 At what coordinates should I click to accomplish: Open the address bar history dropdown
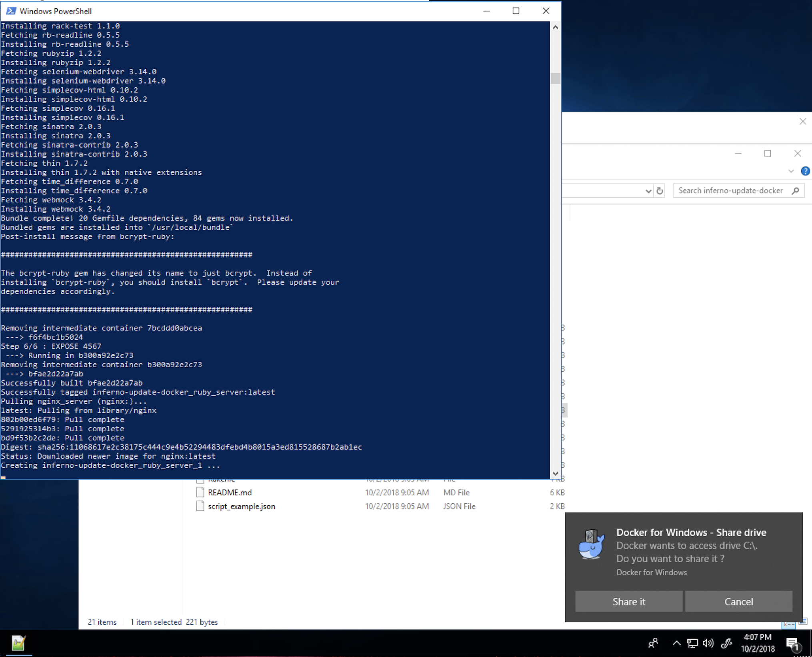pos(648,191)
